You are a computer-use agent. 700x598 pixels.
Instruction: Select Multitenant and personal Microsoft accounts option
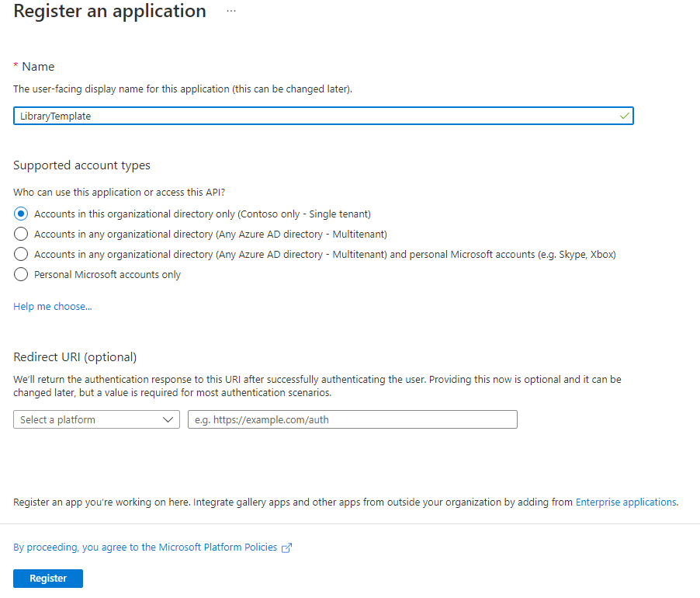20,254
